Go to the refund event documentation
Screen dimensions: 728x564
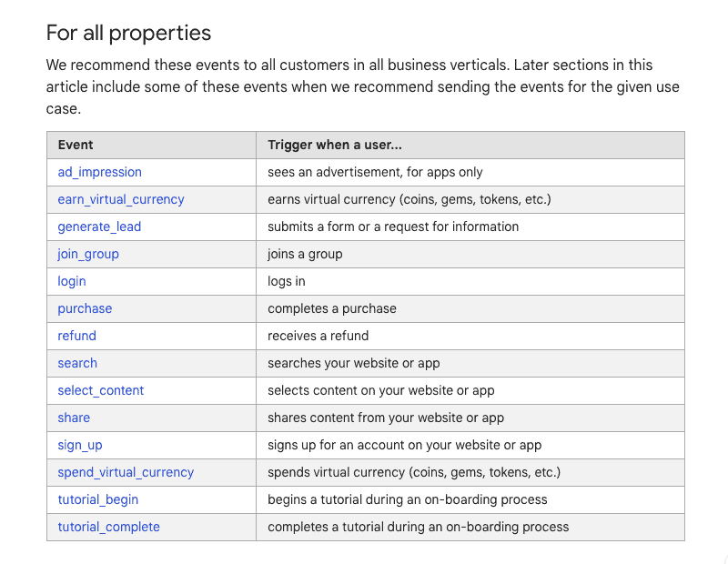coord(76,336)
